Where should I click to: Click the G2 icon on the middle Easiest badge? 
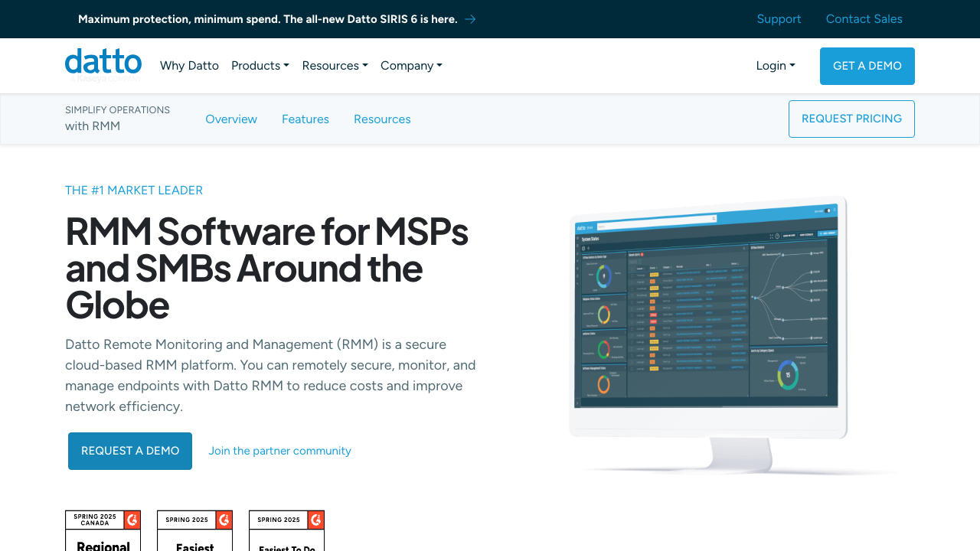pos(224,520)
